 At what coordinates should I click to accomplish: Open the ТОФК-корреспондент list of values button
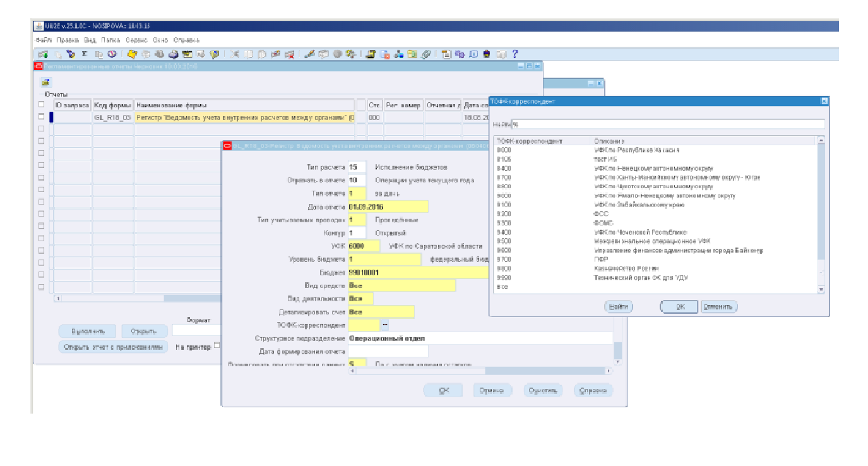tap(385, 325)
